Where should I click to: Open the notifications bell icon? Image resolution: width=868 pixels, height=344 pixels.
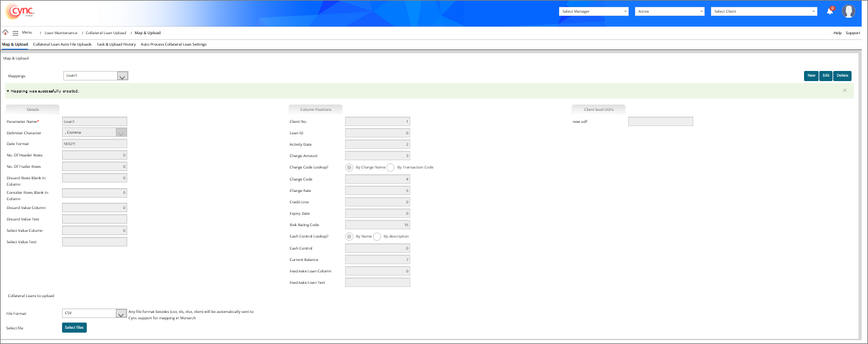pyautogui.click(x=830, y=11)
